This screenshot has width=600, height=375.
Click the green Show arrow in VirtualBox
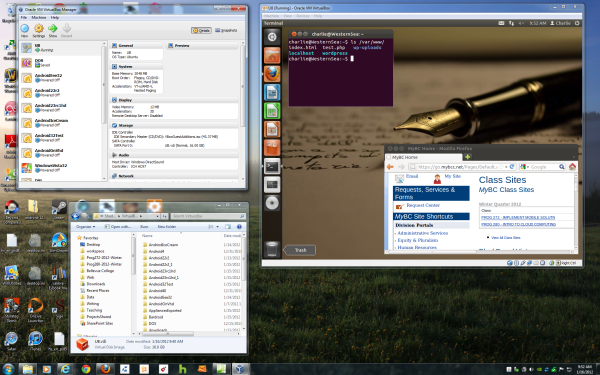(x=52, y=30)
